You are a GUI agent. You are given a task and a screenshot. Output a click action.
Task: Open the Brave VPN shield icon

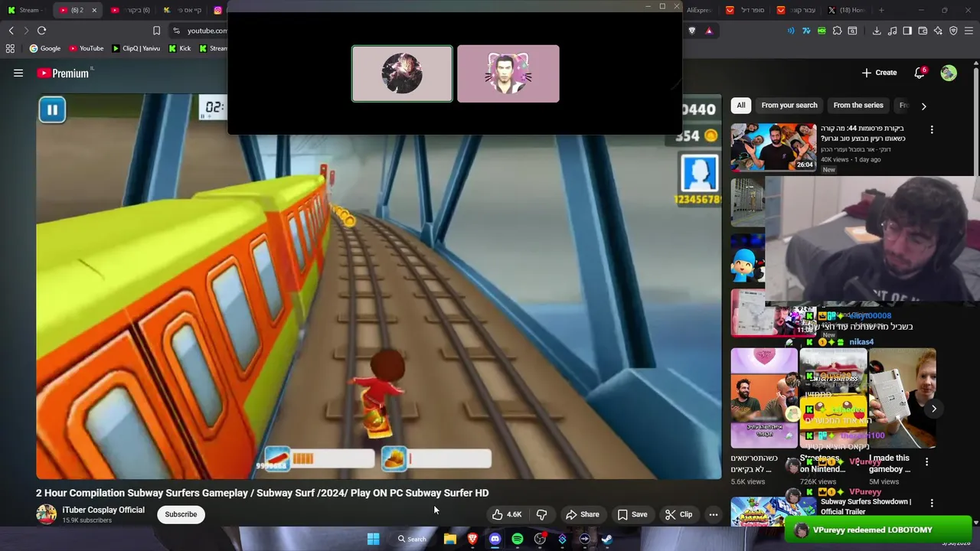coord(953,31)
